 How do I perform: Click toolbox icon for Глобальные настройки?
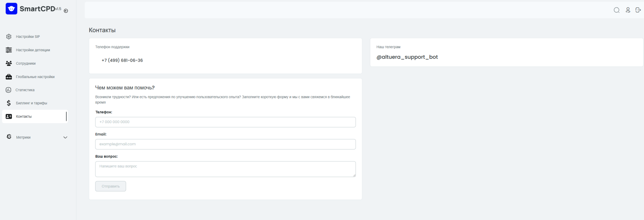(9, 77)
